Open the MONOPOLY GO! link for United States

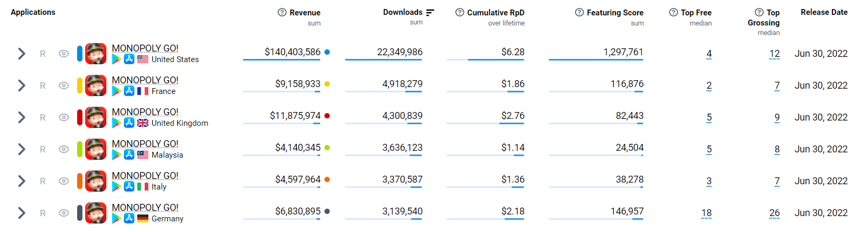[145, 48]
